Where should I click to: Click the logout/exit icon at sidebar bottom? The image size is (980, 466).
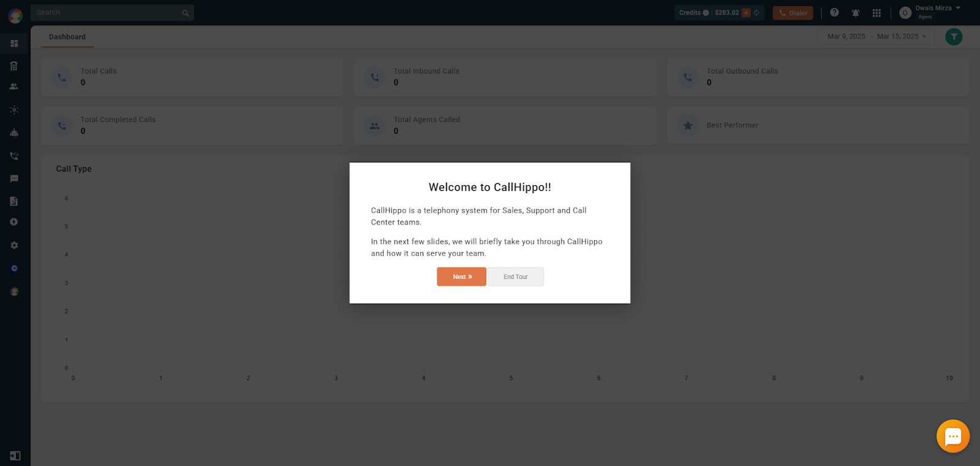pos(15,456)
